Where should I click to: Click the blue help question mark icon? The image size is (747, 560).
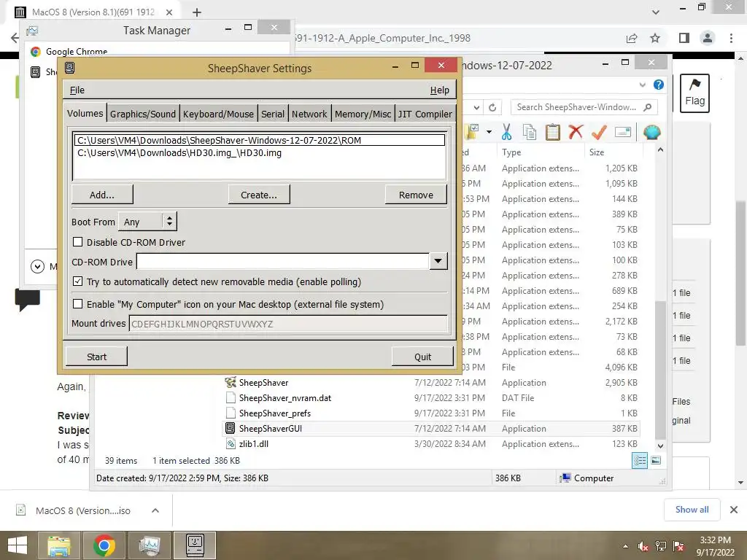[659, 85]
